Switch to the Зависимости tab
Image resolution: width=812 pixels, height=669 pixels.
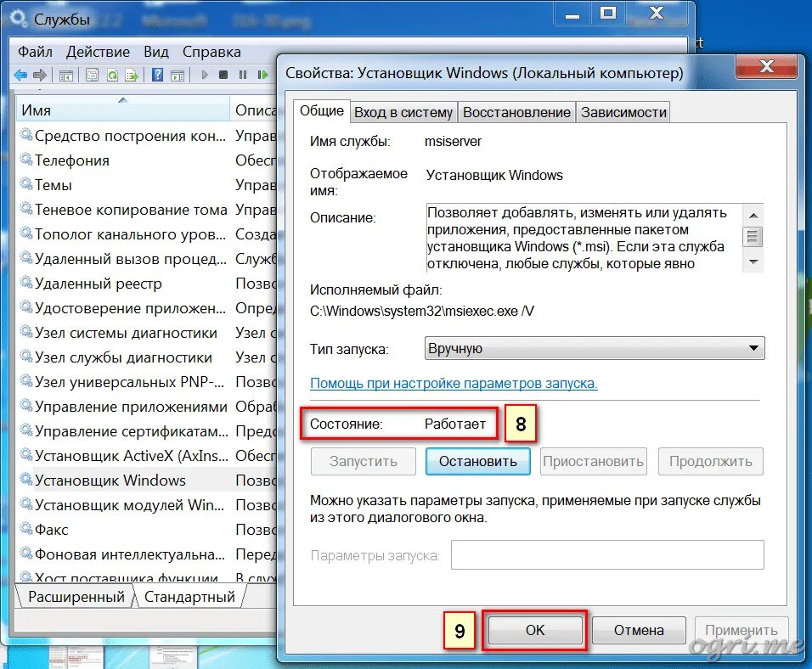coord(623,112)
